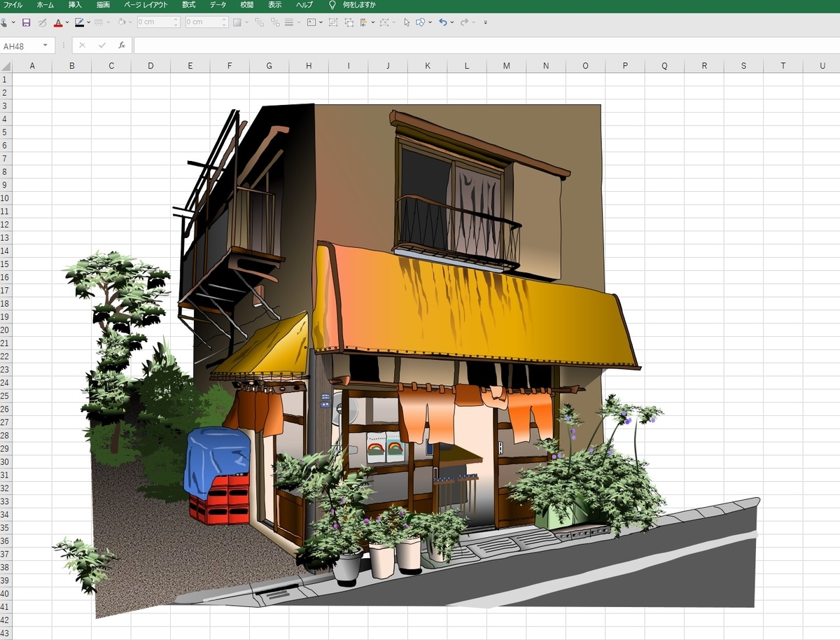Click the Group objects icon
Viewport: 840px width, 640px height.
[x=332, y=22]
